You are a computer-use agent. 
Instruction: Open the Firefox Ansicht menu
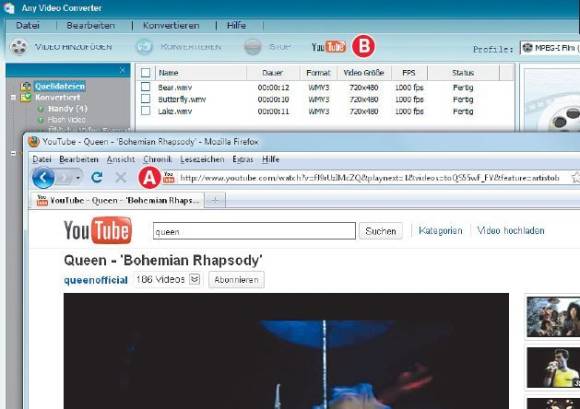[x=121, y=159]
